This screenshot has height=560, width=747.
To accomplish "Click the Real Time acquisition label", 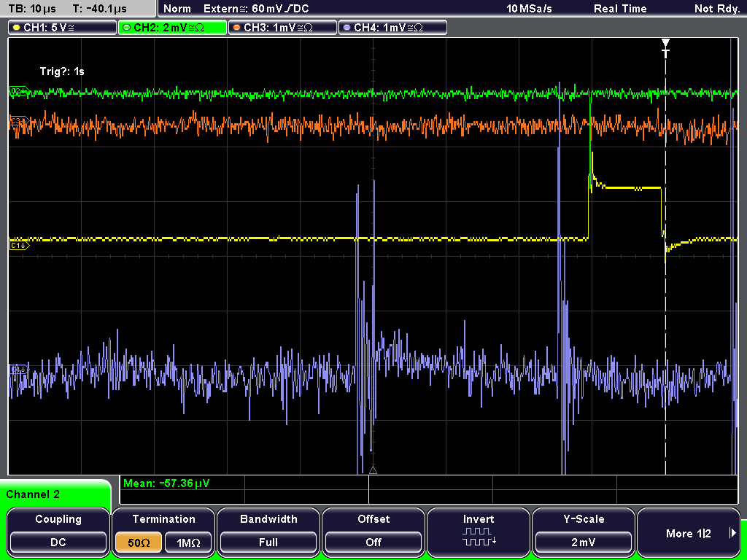I will 620,9.
